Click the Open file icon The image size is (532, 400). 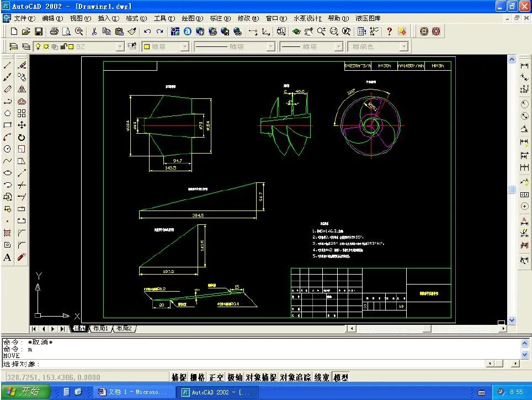(x=26, y=31)
